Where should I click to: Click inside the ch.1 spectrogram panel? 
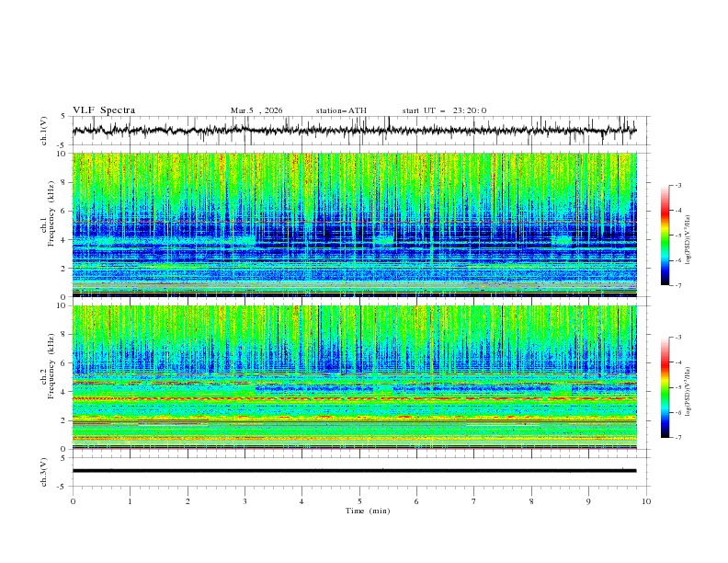[x=354, y=224]
